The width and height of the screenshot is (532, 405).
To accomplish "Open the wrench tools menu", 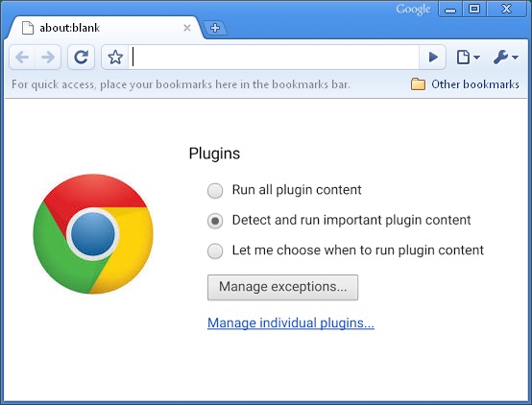I will click(x=505, y=57).
